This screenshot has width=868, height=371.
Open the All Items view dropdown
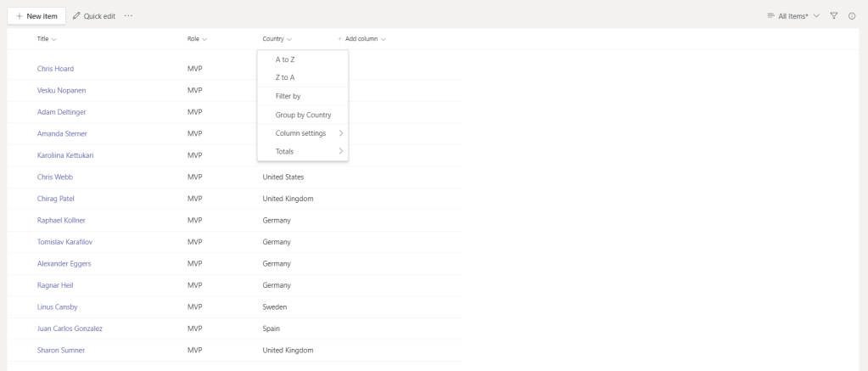(793, 16)
